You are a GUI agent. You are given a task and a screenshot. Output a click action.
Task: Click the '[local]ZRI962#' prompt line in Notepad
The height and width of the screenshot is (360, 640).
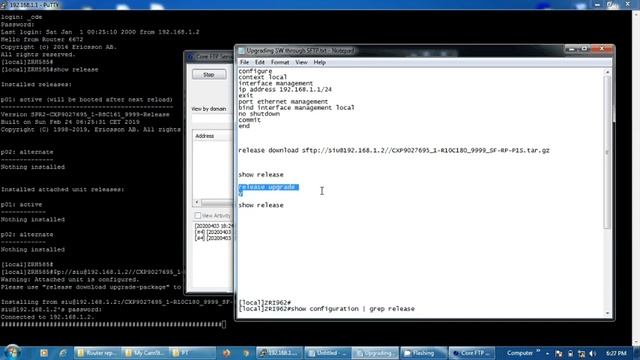coord(264,303)
